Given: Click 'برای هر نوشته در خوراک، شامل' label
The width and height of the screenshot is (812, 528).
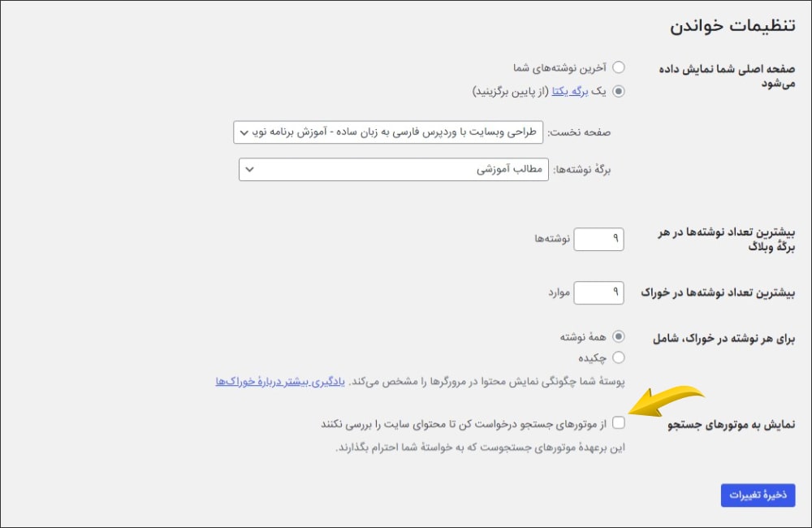Looking at the screenshot, I should click(x=723, y=339).
